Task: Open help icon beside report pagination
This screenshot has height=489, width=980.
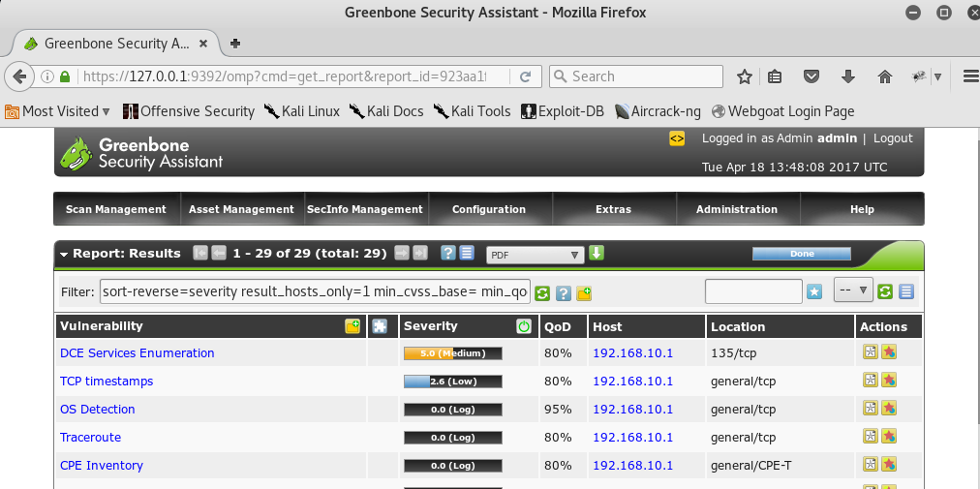Action: click(x=447, y=254)
